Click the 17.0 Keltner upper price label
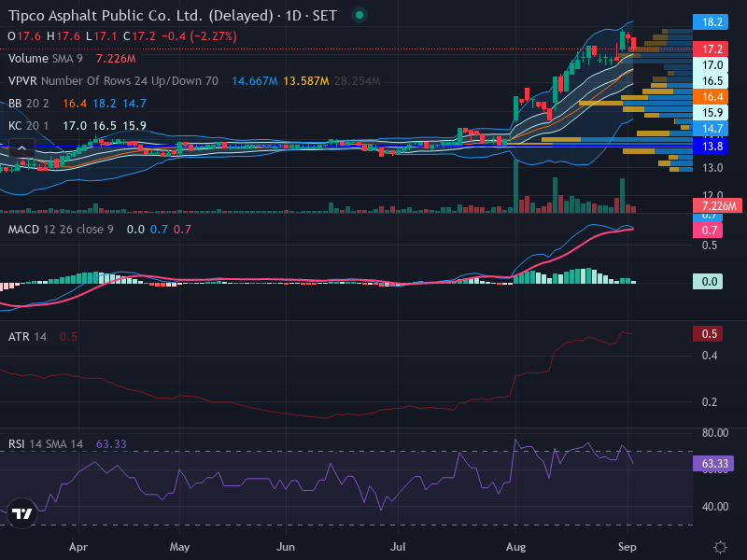The width and height of the screenshot is (747, 560). (711, 64)
